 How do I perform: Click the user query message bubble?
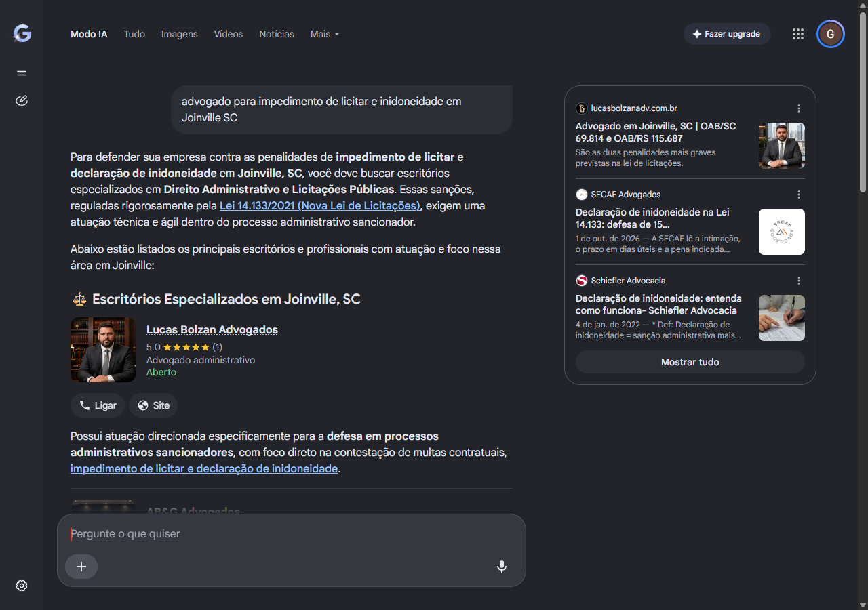(x=342, y=110)
